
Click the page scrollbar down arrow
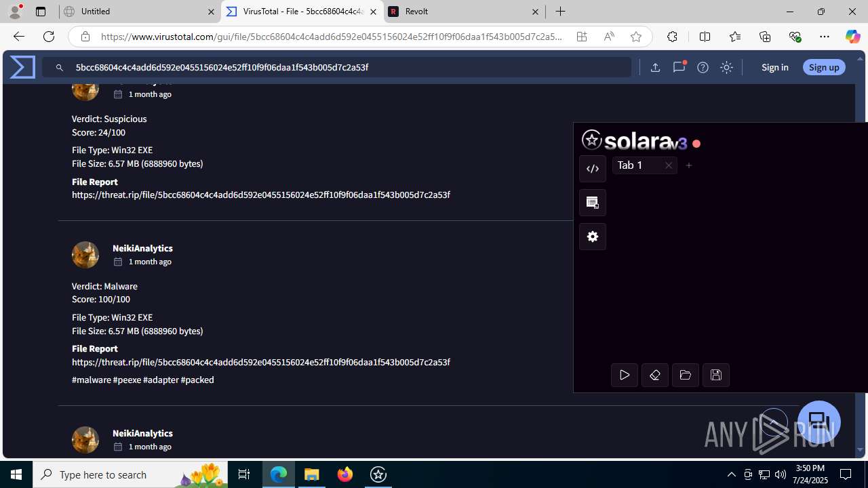pyautogui.click(x=860, y=449)
